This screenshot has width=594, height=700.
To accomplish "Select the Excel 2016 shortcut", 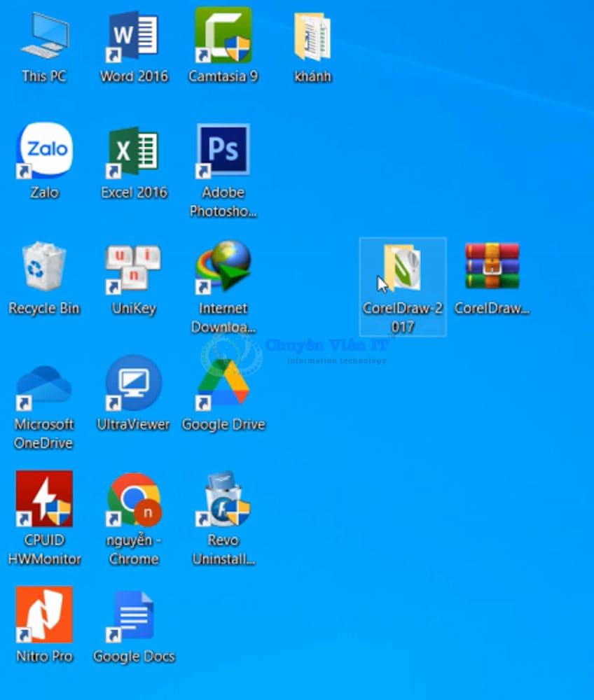I will point(134,152).
